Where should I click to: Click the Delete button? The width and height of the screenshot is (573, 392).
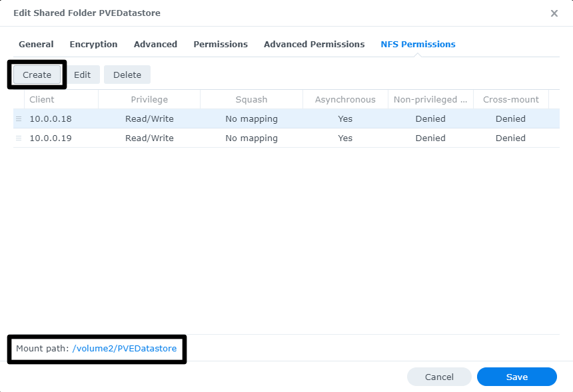(127, 75)
